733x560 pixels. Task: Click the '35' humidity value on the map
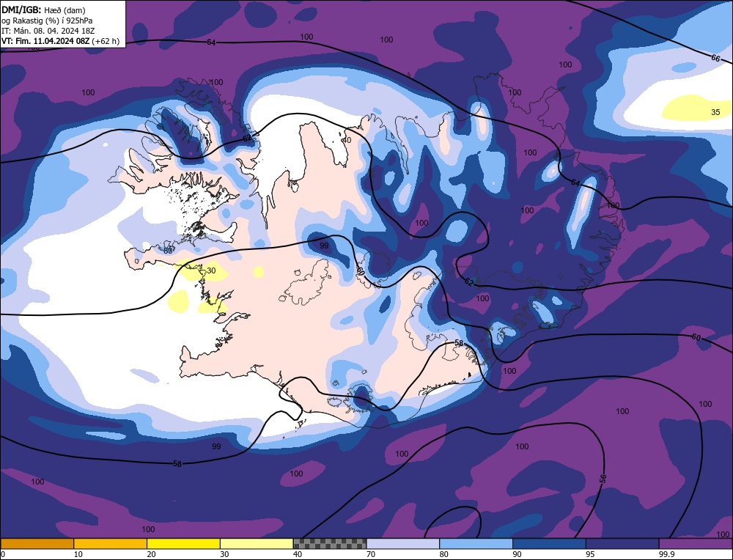point(715,112)
